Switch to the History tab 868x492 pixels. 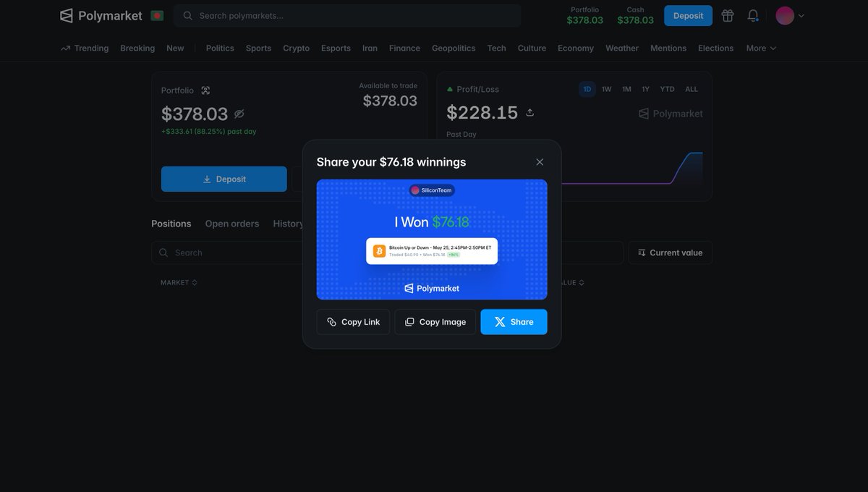pos(288,224)
